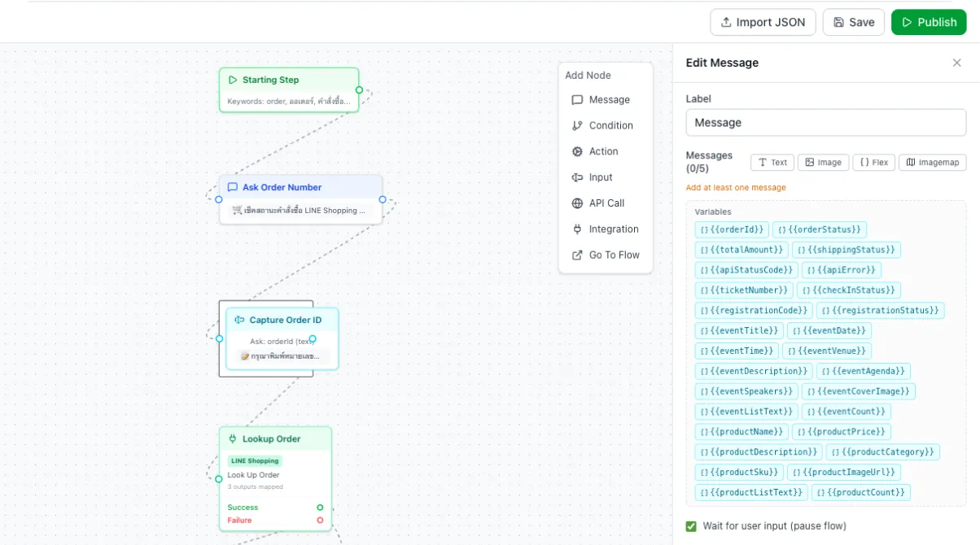
Task: Insert the {{productName}} variable
Action: 742,431
